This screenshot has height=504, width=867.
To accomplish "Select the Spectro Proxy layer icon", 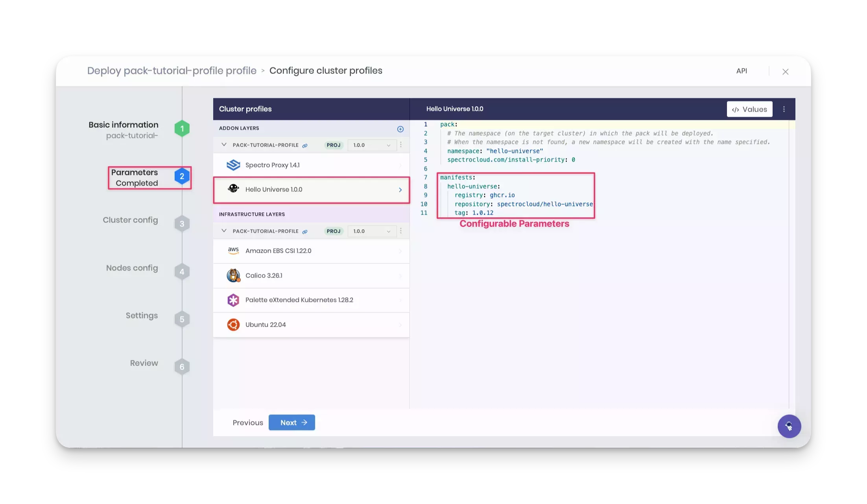I will pyautogui.click(x=234, y=165).
